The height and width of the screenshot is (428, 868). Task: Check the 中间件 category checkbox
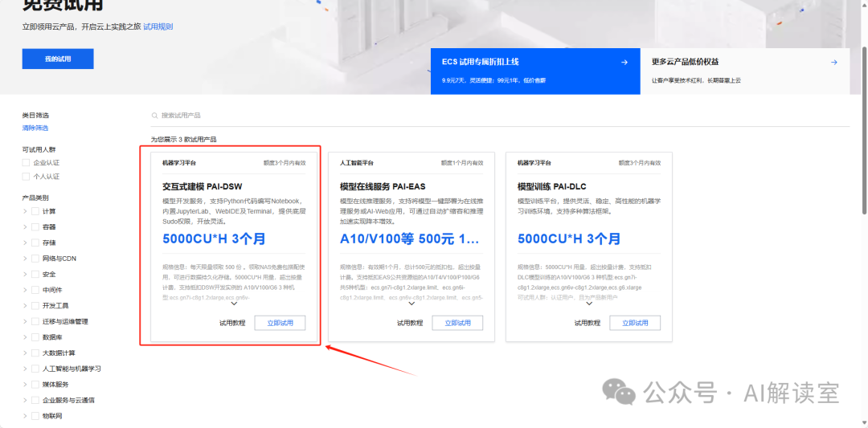(x=35, y=290)
